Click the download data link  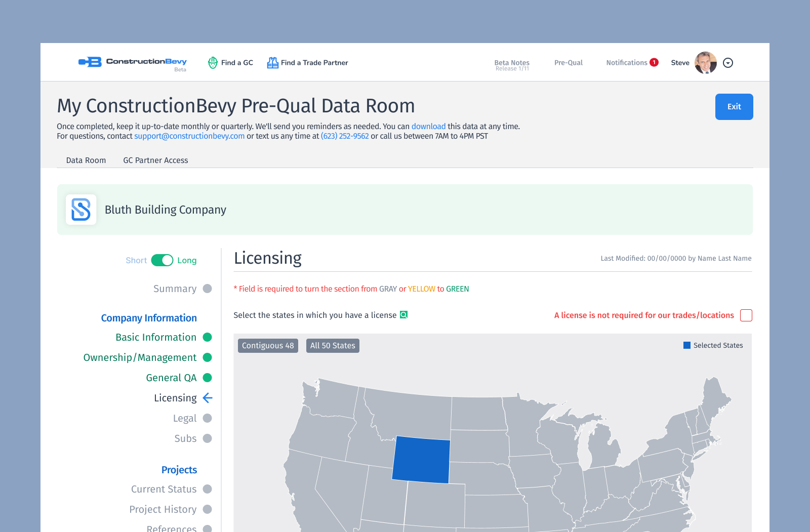tap(428, 127)
